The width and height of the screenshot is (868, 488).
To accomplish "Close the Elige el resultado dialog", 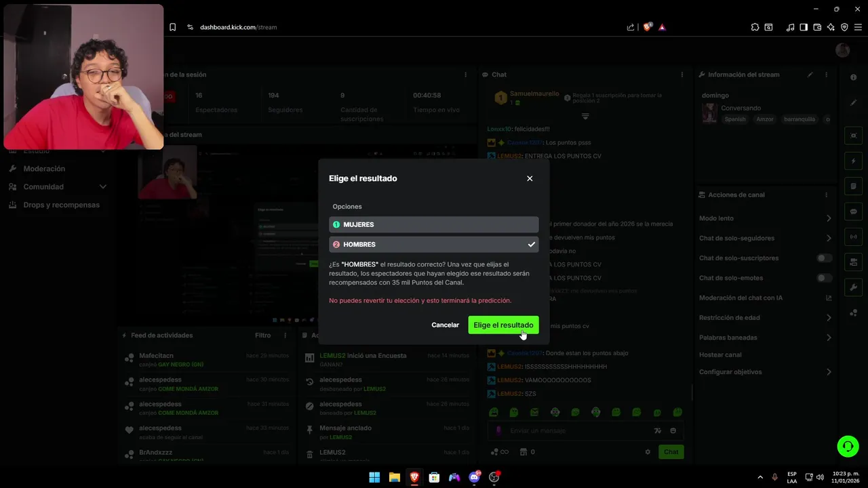I will (530, 178).
